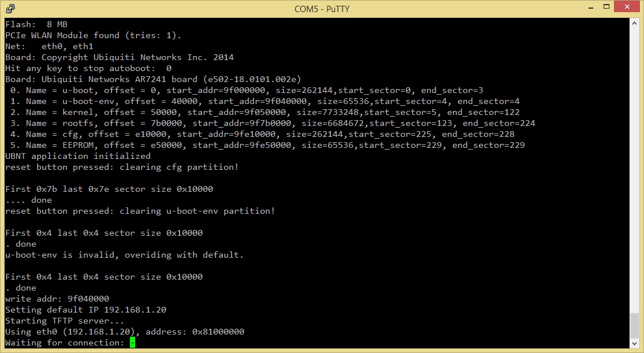The image size is (644, 353).
Task: Click the "Flash: 8 MB" line
Action: pos(36,25)
